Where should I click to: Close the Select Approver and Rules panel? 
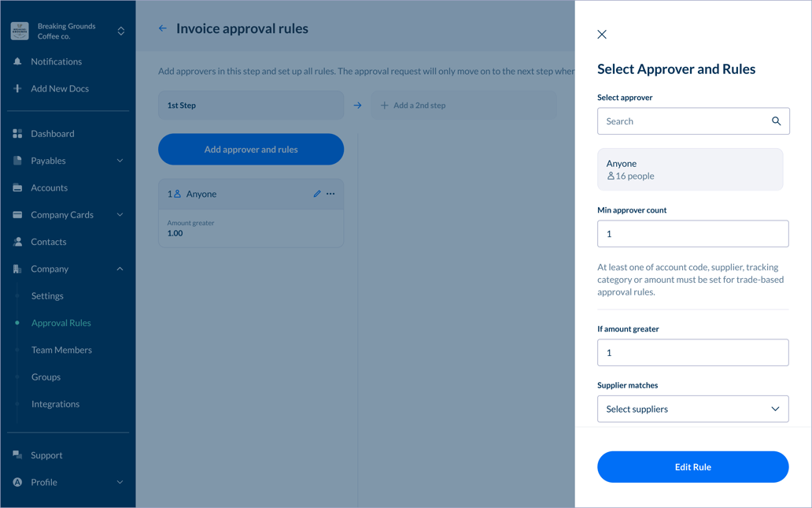(602, 34)
